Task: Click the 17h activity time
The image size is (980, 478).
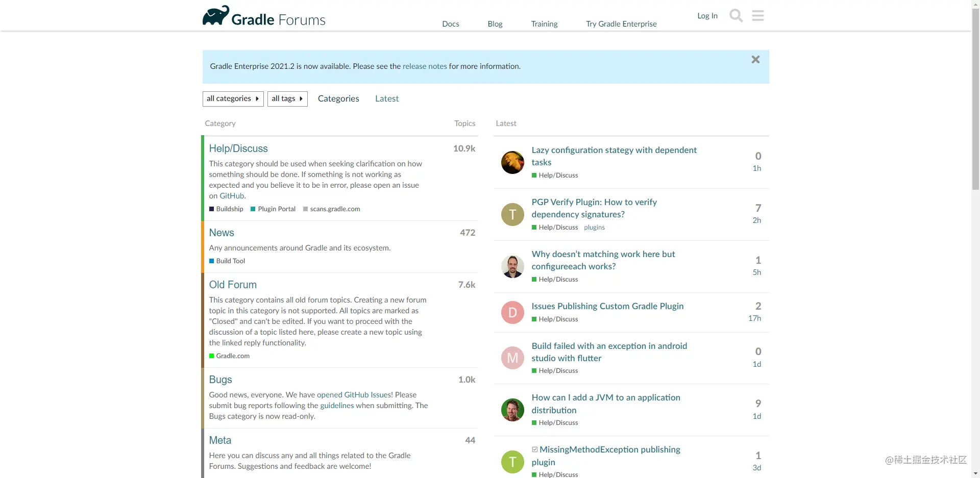Action: 754,318
